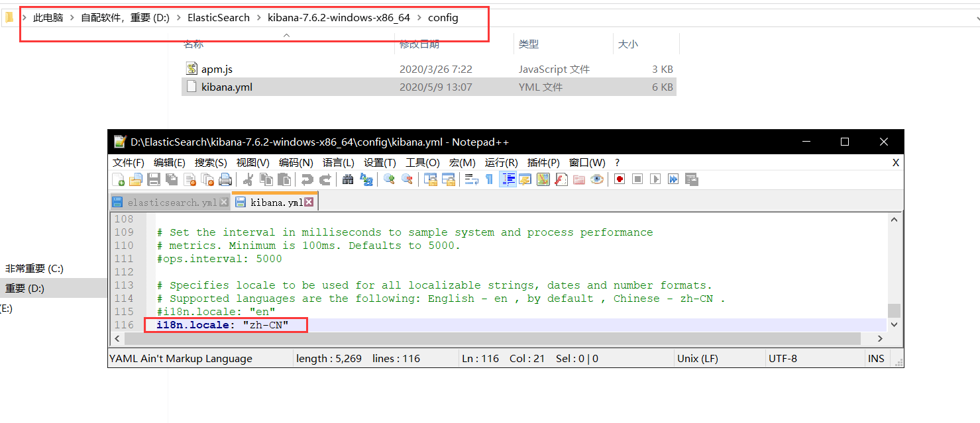980x423 pixels.
Task: Toggle Show All Characters pilcrow icon
Action: (x=489, y=179)
